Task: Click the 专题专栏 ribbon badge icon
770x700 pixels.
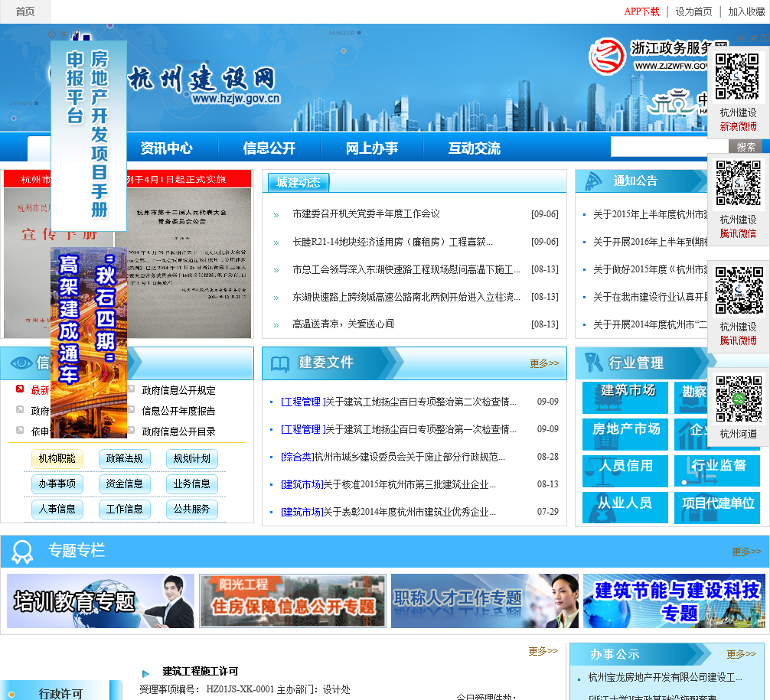Action: tap(22, 552)
